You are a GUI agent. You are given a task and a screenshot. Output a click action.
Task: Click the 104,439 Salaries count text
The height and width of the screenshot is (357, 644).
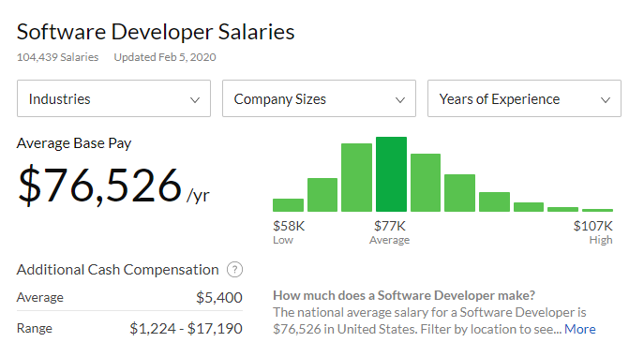tap(57, 57)
